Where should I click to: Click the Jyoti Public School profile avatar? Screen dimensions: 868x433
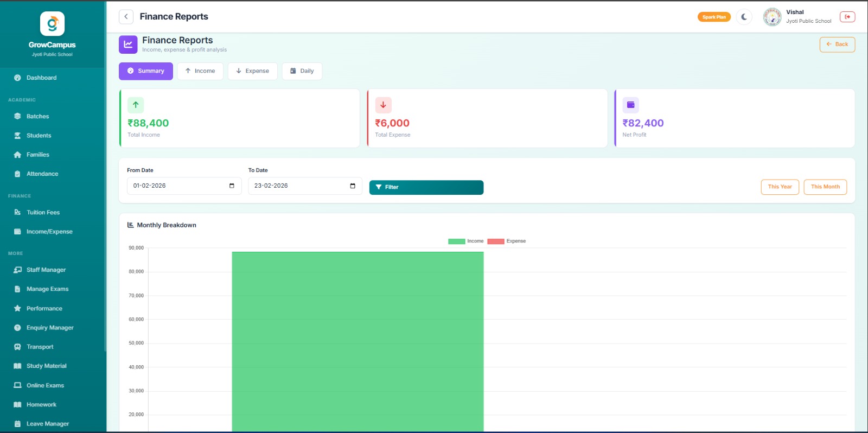(x=772, y=17)
